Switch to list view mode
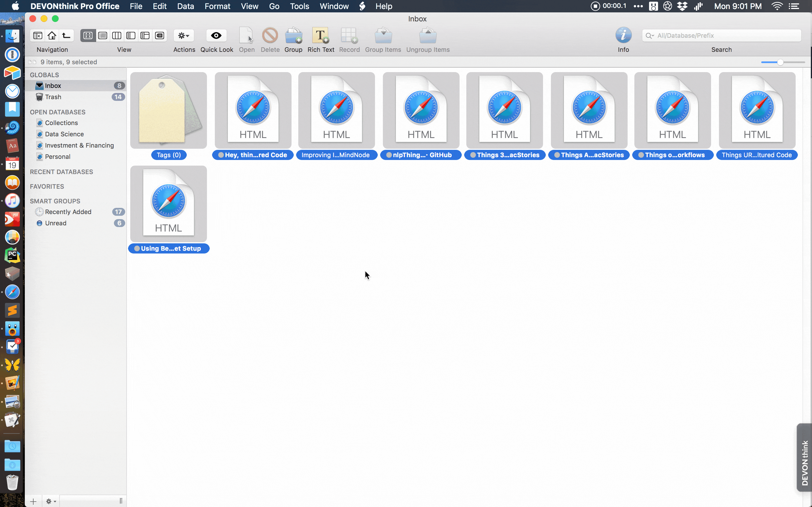Image resolution: width=812 pixels, height=507 pixels. [102, 35]
